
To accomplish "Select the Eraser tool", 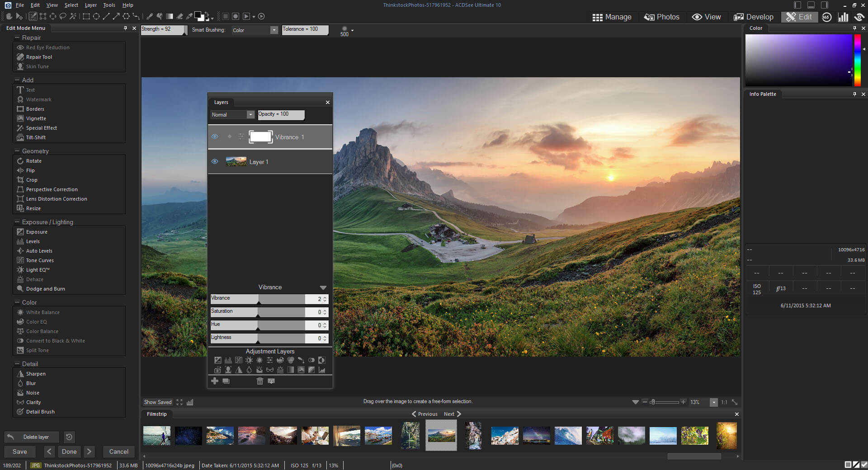I will pyautogui.click(x=180, y=16).
